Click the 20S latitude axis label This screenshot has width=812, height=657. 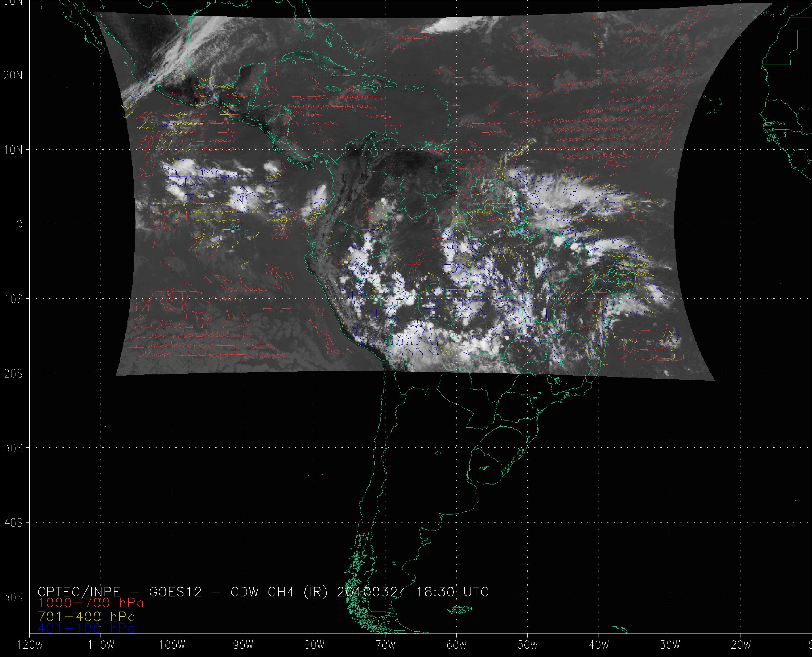click(13, 373)
